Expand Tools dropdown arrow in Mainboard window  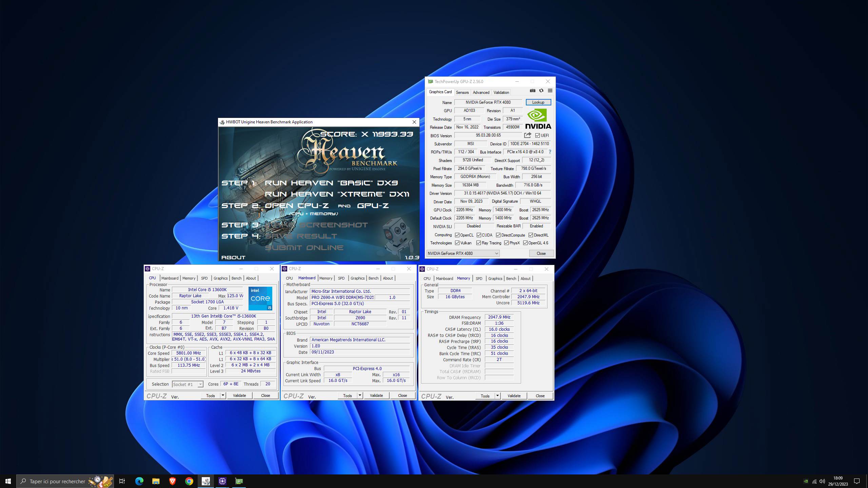click(x=360, y=395)
